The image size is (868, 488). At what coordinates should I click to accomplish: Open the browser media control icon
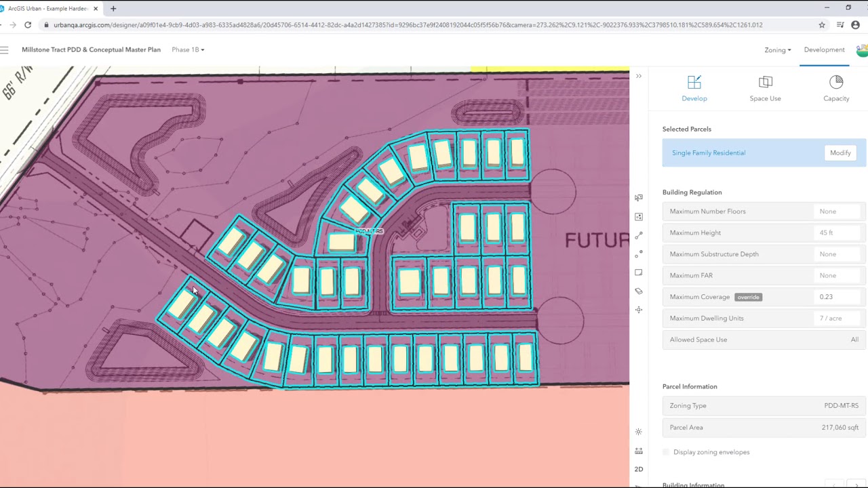tap(840, 25)
